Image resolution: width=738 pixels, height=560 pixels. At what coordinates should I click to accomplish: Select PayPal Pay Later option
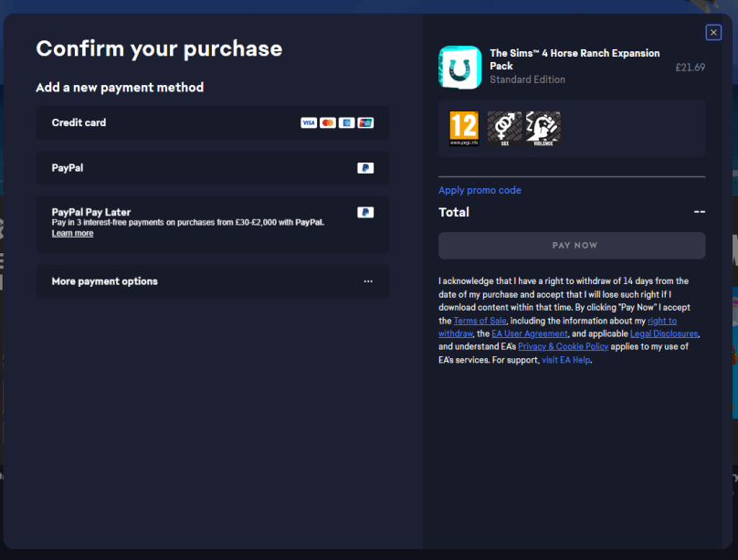[213, 225]
